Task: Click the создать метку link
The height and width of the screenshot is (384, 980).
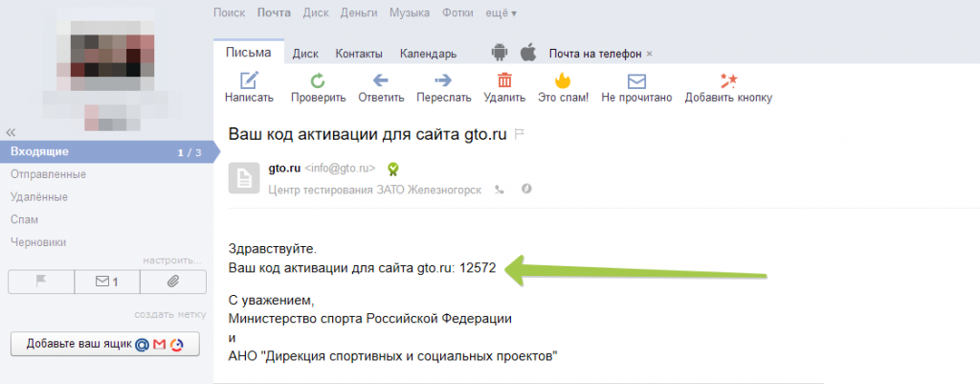Action: 170,315
